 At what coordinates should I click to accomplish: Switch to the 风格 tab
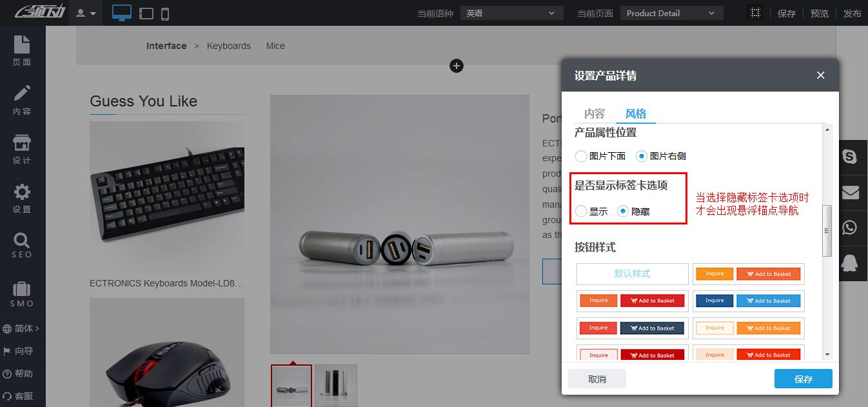[x=635, y=114]
